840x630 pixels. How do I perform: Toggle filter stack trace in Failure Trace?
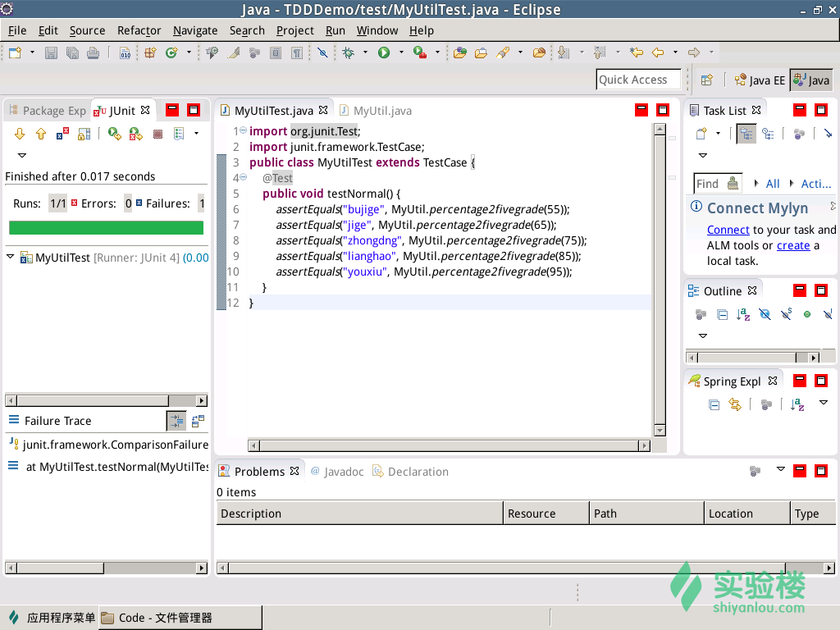(176, 421)
